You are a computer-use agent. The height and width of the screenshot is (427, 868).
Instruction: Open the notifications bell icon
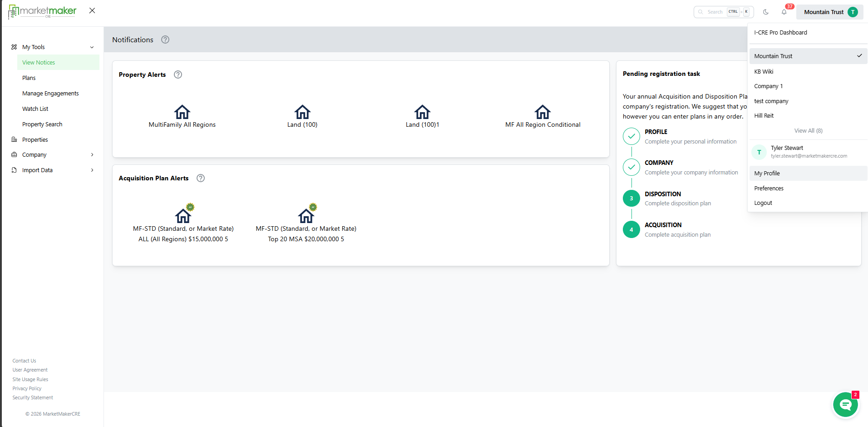[x=784, y=12]
